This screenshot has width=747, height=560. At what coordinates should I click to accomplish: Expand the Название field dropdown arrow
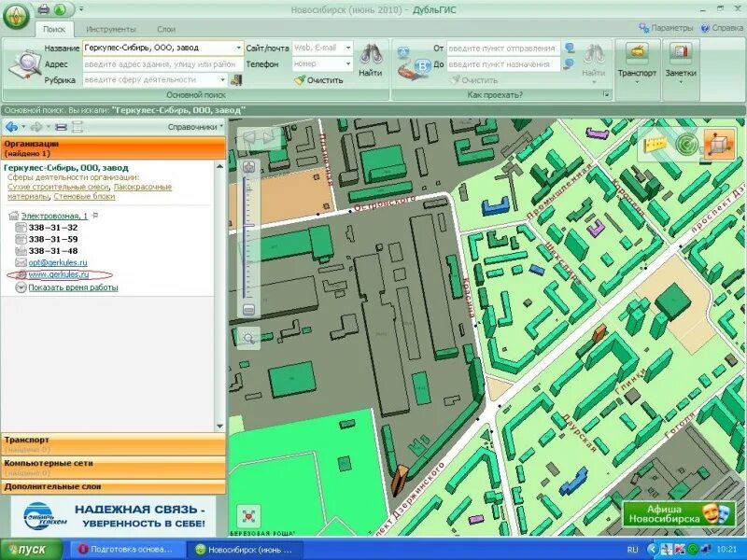239,48
